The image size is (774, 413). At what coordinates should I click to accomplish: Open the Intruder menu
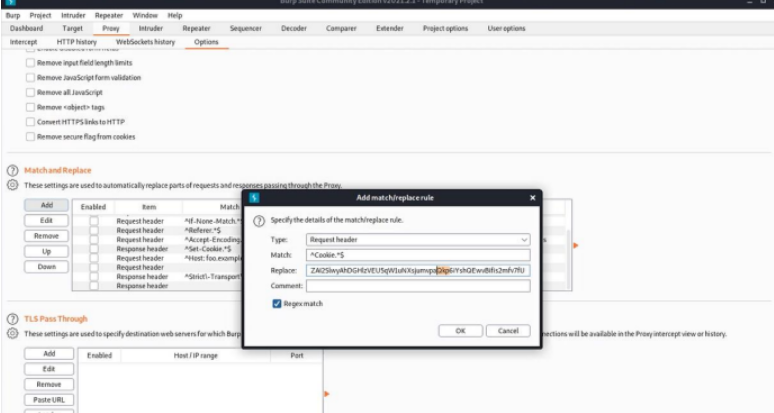[73, 15]
